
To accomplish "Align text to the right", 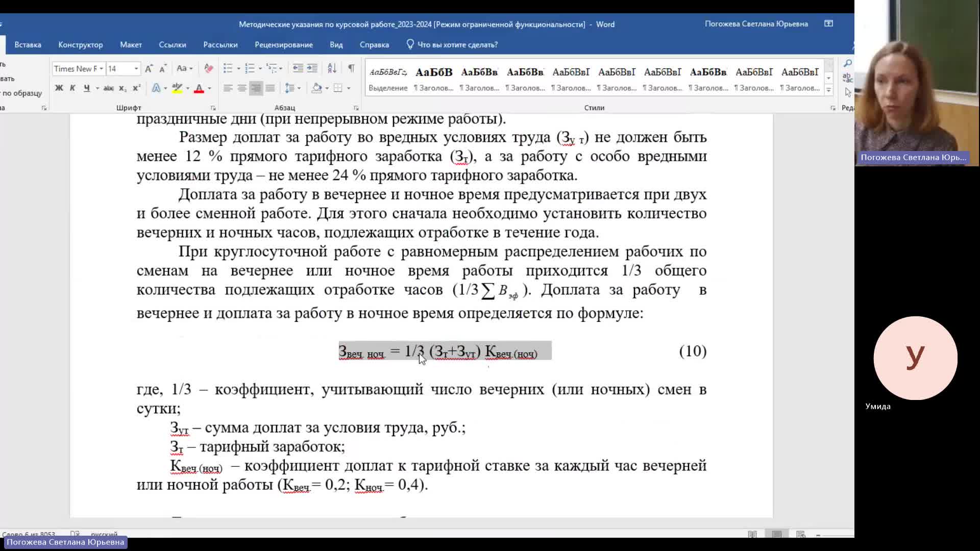I will 256,88.
